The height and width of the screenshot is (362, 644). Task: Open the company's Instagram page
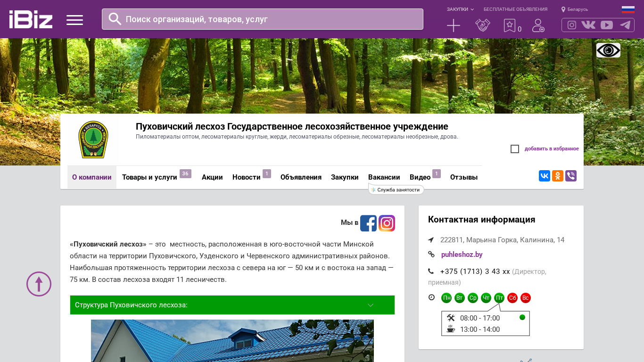pos(387,223)
